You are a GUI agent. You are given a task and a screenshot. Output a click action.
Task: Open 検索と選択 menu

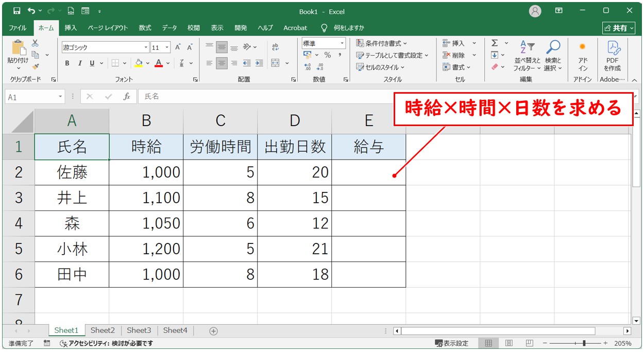click(x=553, y=56)
